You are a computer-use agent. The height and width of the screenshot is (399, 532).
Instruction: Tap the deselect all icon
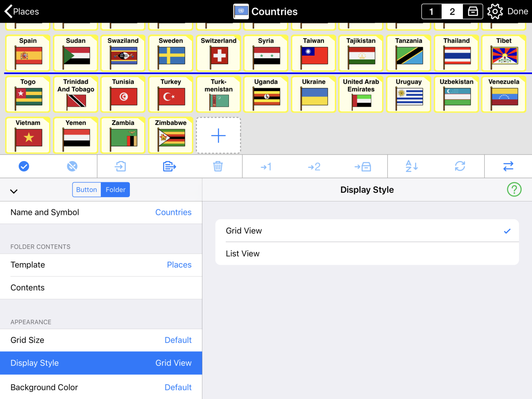[x=73, y=166]
